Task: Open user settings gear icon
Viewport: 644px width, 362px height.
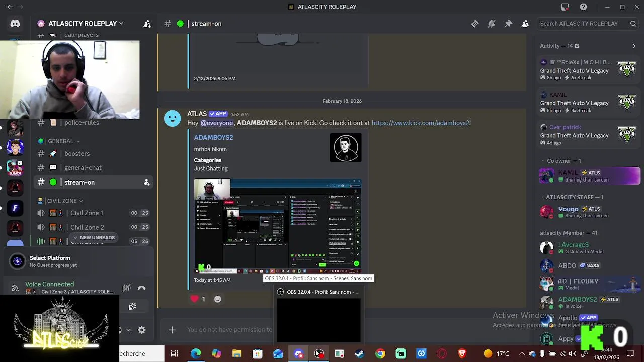Action: (142, 330)
